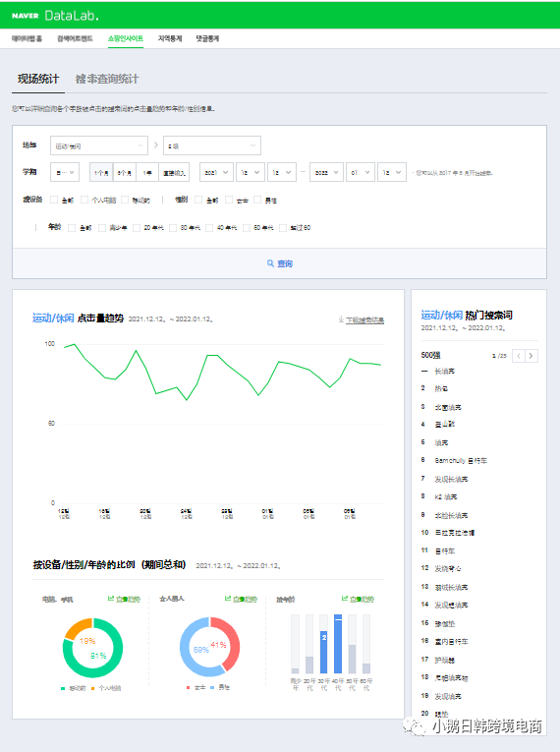Select the 1年 period button
The height and width of the screenshot is (752, 560).
tap(147, 172)
